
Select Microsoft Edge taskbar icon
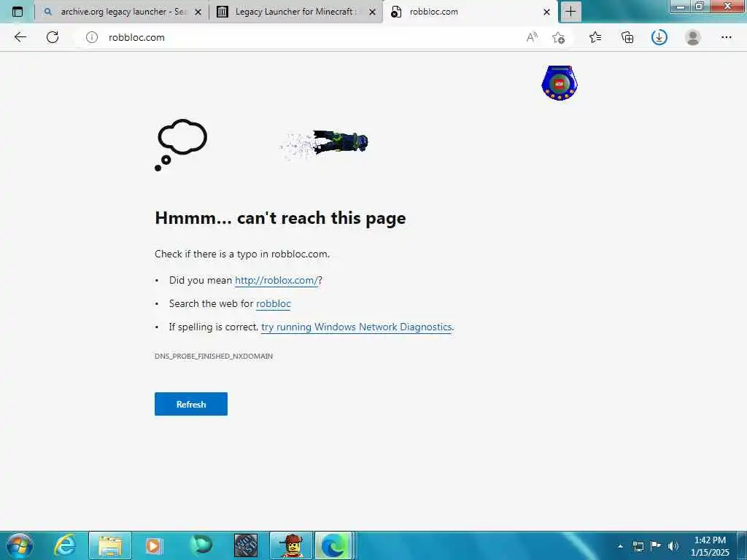click(333, 545)
